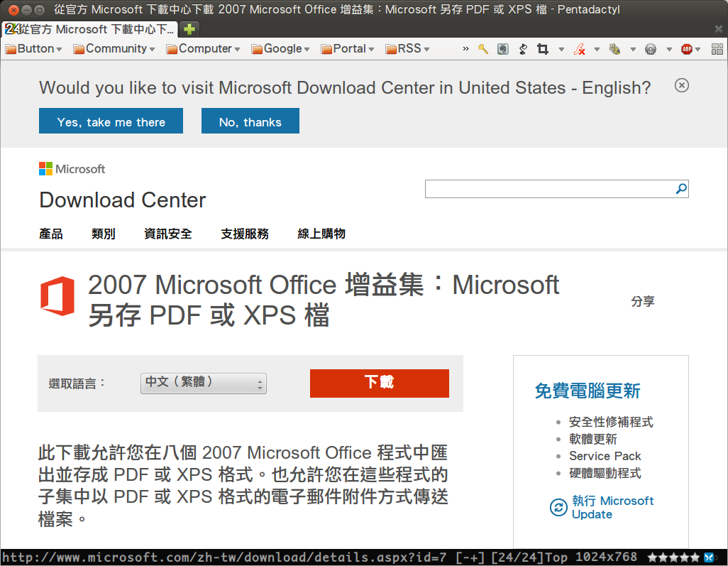Open the Adblock Plus ABP toolbar icon
The height and width of the screenshot is (566, 728).
tap(685, 49)
